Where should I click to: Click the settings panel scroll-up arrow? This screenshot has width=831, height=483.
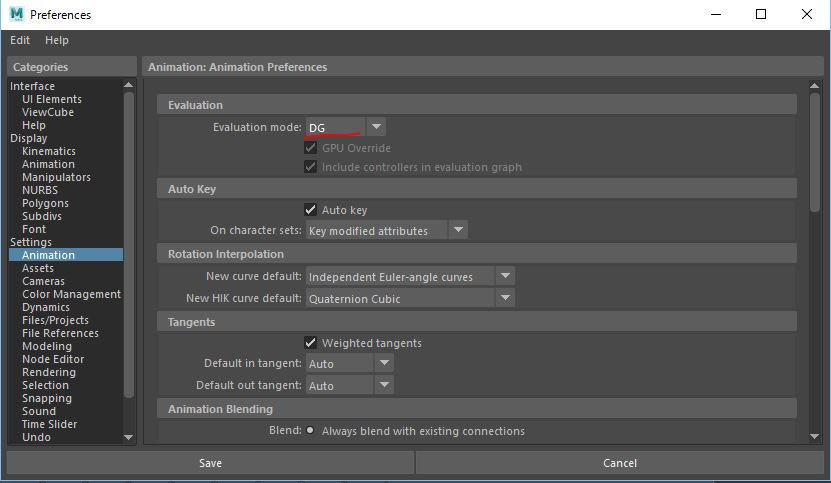tap(815, 87)
